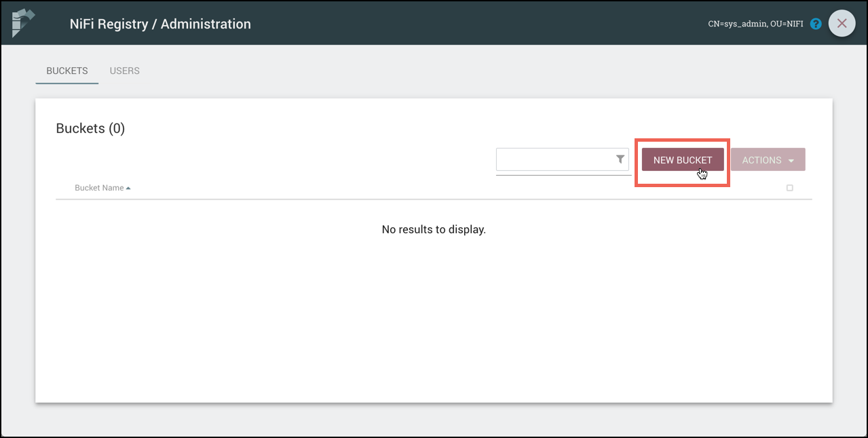868x438 pixels.
Task: Open the ACTIONS dropdown menu
Action: click(x=761, y=159)
